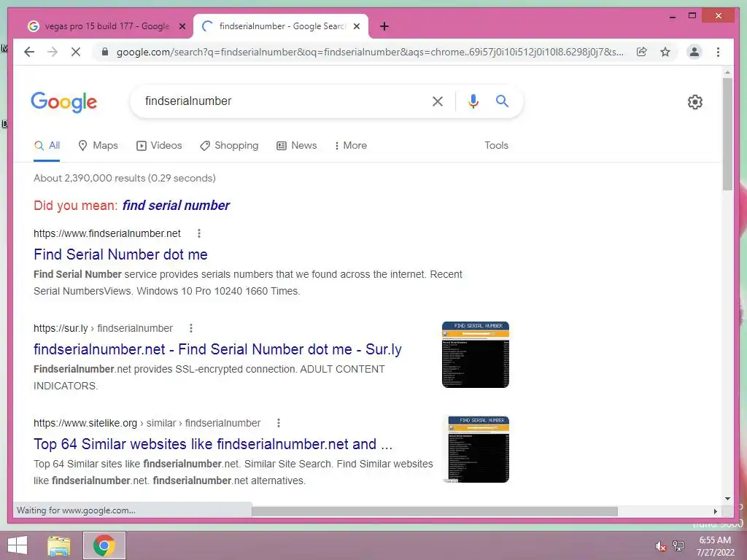Click the horizontal scrollbar thumb
Viewport: 747px width, 560px height.
click(435, 511)
